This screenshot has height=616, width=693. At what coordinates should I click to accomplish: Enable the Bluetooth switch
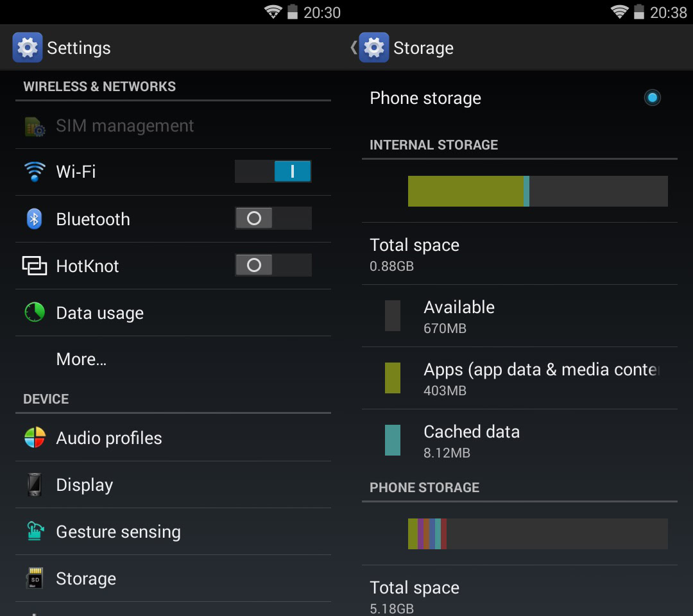click(273, 219)
